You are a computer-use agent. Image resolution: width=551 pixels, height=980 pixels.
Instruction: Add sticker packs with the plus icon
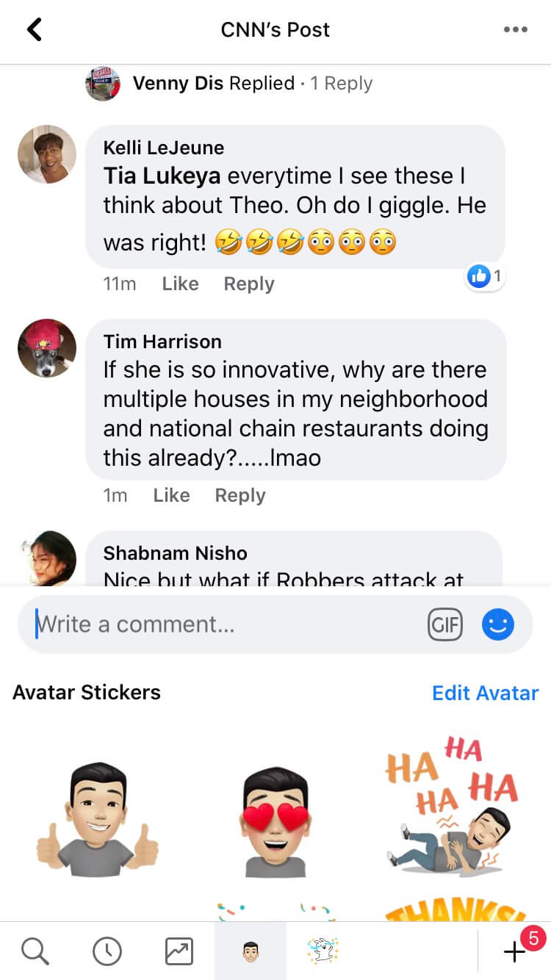coord(514,952)
